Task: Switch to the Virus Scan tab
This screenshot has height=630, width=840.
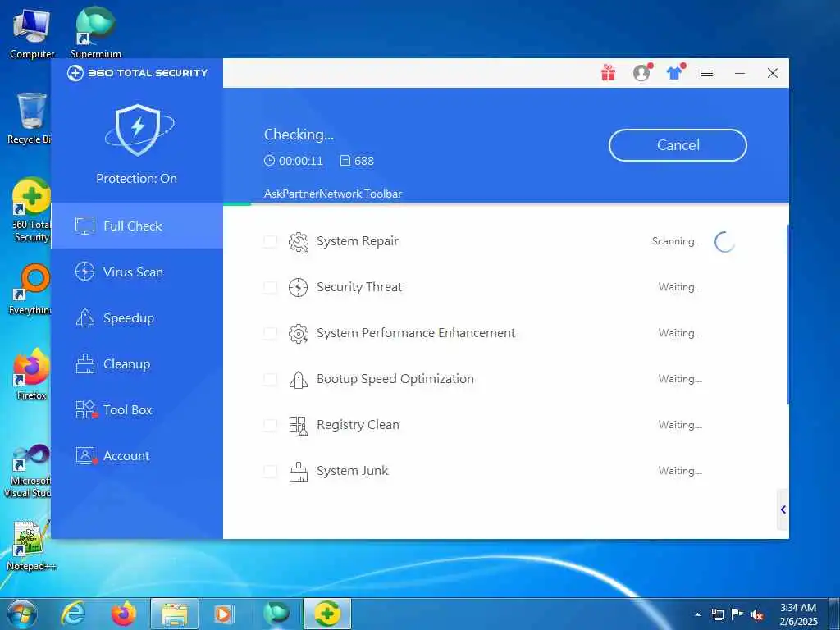Action: pyautogui.click(x=137, y=272)
